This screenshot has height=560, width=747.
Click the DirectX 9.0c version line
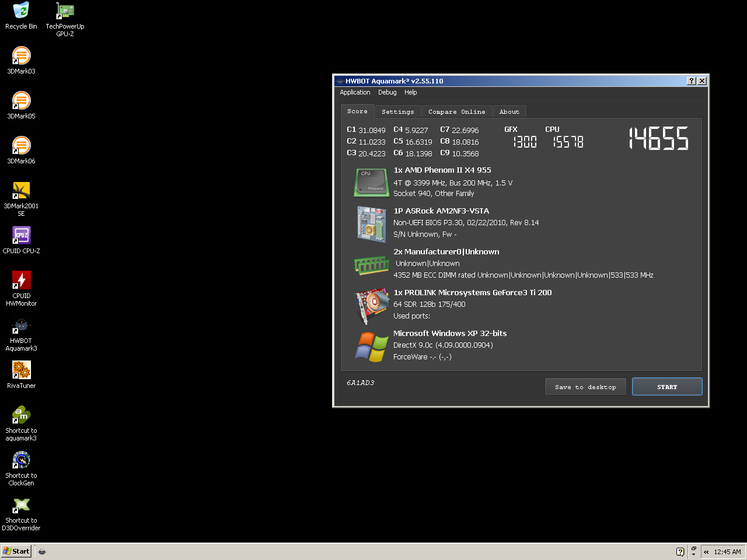coord(443,345)
